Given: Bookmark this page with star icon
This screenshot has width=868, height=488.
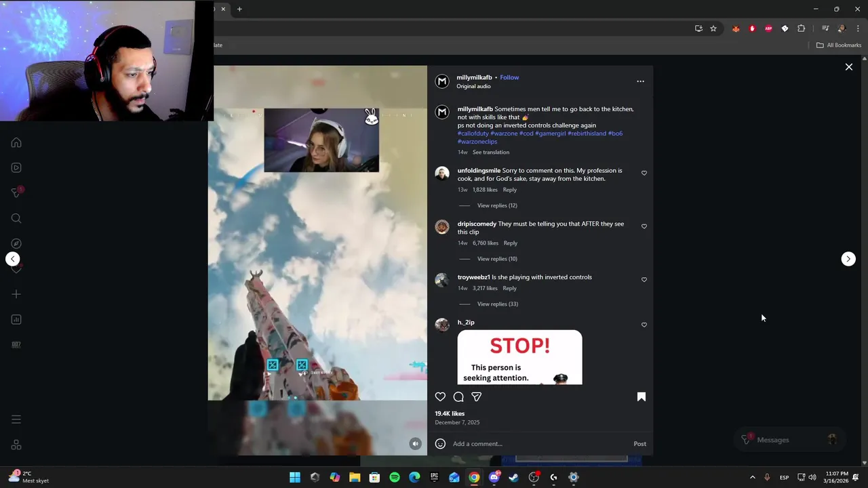Looking at the screenshot, I should tap(713, 28).
